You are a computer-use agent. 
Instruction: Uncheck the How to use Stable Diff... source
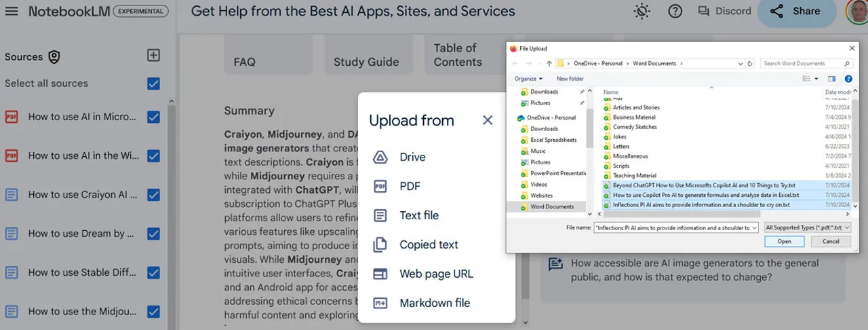click(x=153, y=273)
